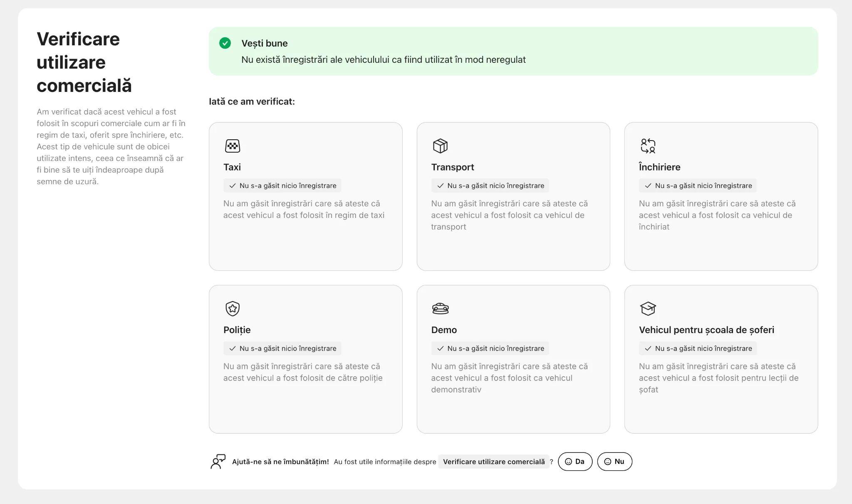This screenshot has height=504, width=852.
Task: Click Transport's 'Nu s-a găsit' status badge
Action: (490, 185)
